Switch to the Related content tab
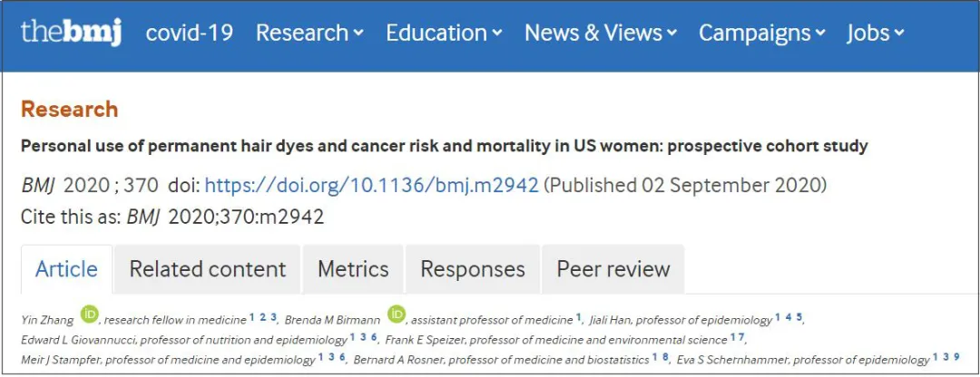This screenshot has height=377, width=980. click(207, 269)
